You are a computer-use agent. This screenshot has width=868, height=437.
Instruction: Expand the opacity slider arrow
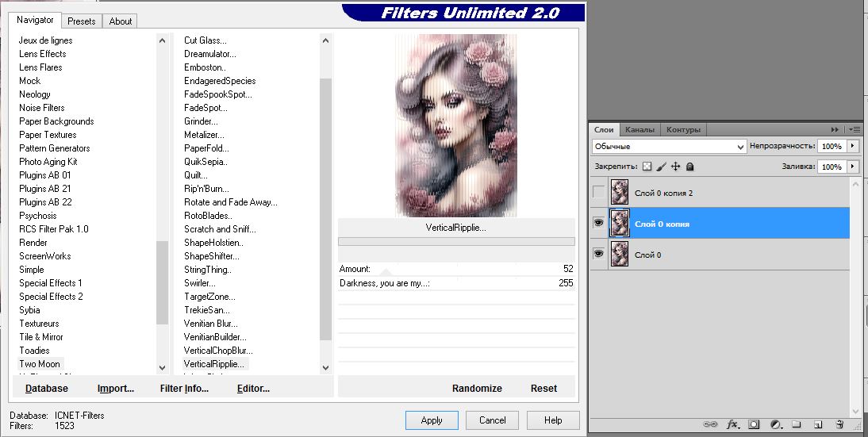(x=853, y=147)
